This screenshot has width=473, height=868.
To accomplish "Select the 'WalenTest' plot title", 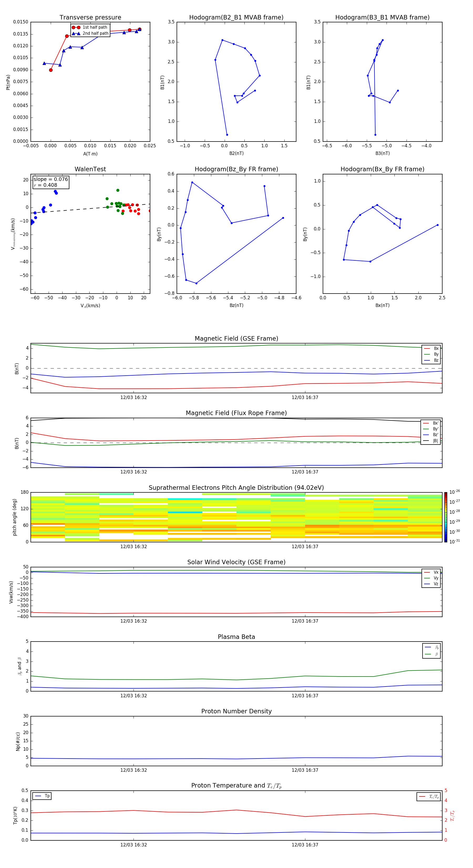I will click(x=90, y=169).
